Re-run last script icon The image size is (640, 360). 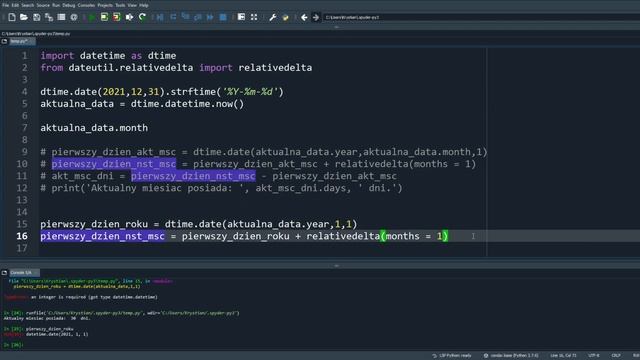142,17
